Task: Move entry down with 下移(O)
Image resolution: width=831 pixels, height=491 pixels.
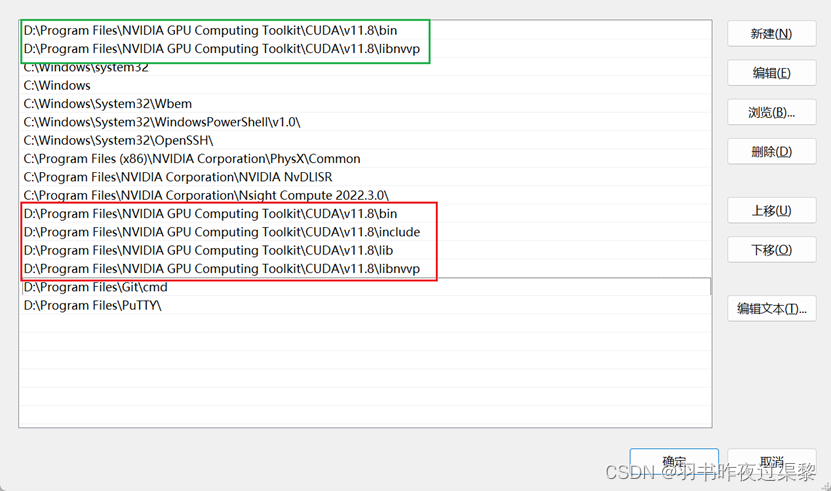Action: coord(772,250)
